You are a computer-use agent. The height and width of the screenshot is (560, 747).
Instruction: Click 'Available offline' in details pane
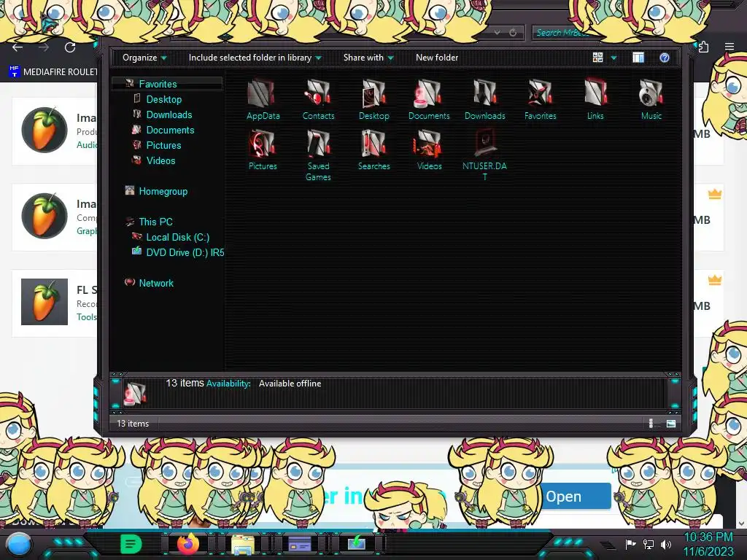pyautogui.click(x=290, y=384)
